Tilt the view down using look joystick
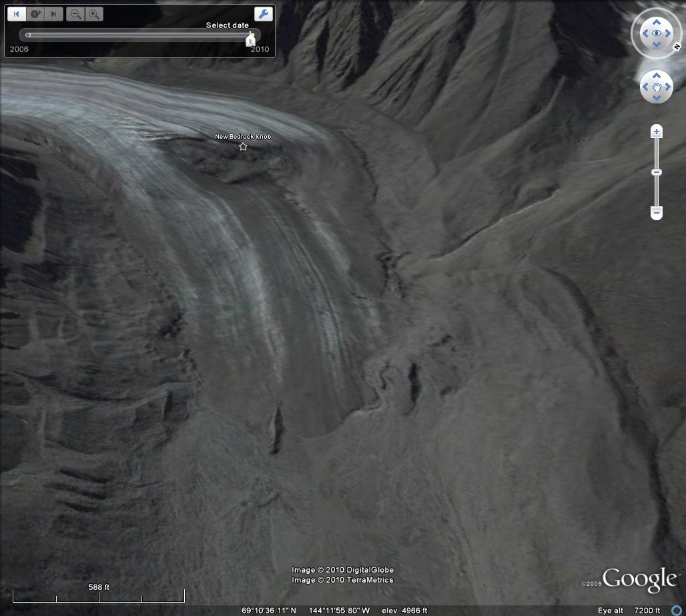 point(657,45)
